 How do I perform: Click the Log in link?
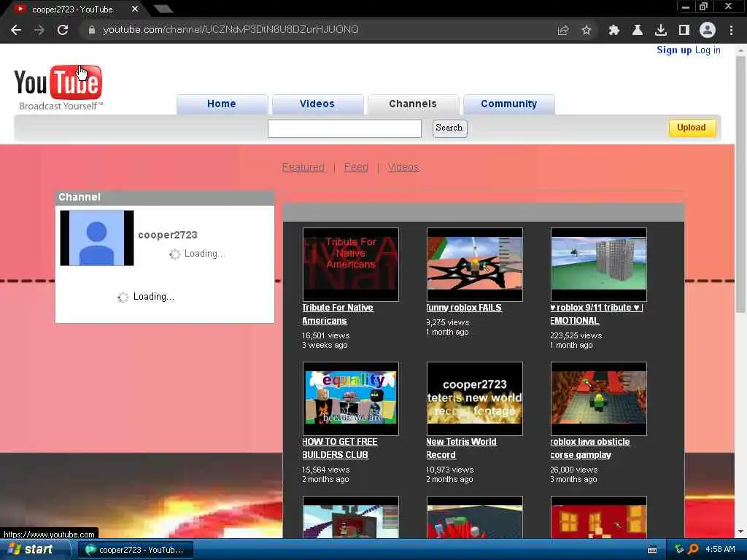tap(708, 50)
